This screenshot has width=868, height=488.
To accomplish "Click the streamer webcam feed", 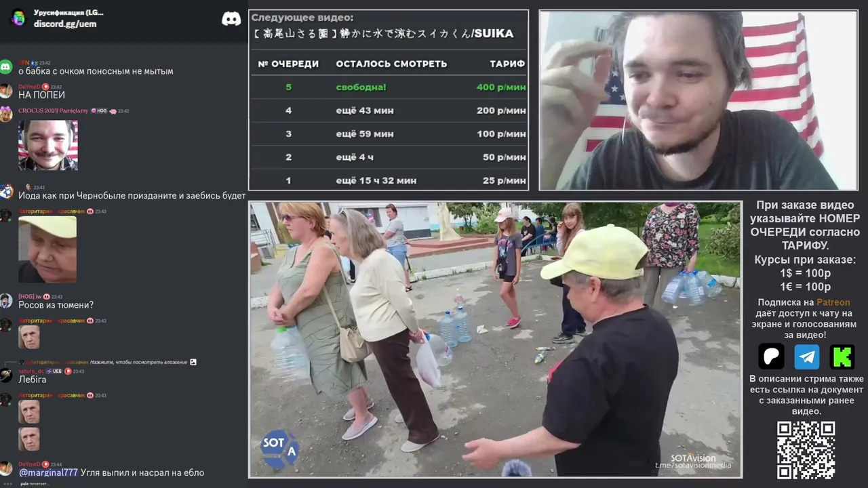I will 698,100.
